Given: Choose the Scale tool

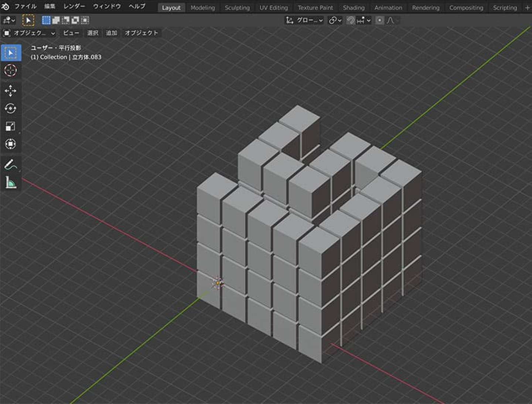Looking at the screenshot, I should 10,126.
